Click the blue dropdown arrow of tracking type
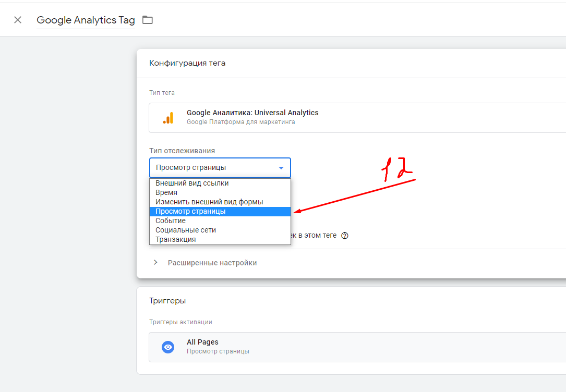Viewport: 566px width, 392px height. click(x=281, y=168)
